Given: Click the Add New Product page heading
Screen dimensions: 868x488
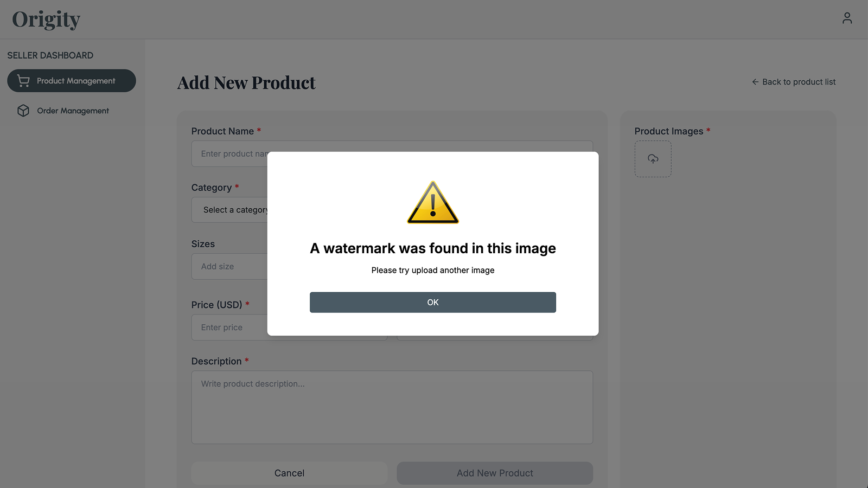Looking at the screenshot, I should (x=246, y=83).
